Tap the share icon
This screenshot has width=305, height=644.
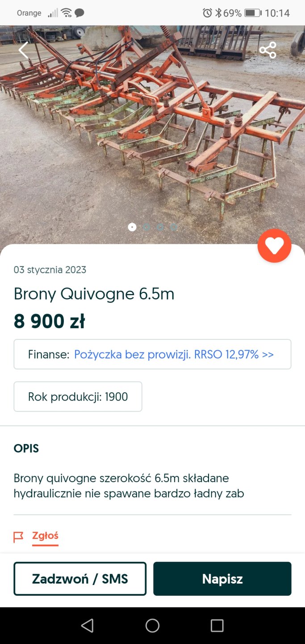pyautogui.click(x=268, y=50)
